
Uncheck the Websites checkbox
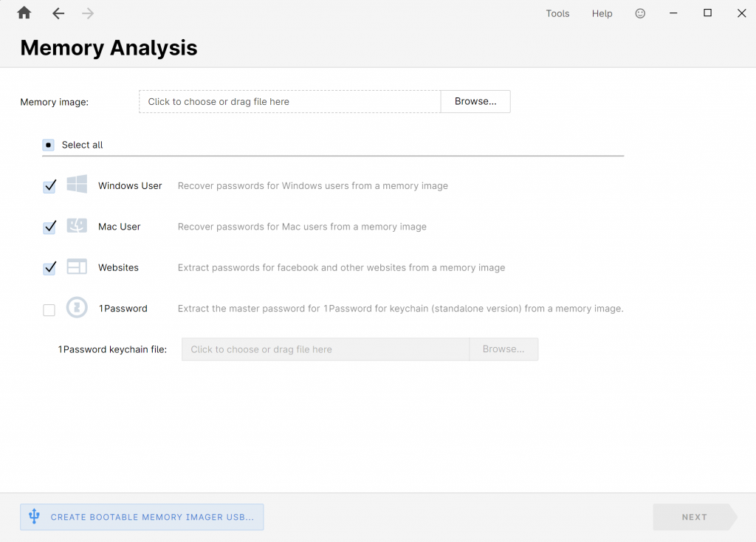[49, 268]
